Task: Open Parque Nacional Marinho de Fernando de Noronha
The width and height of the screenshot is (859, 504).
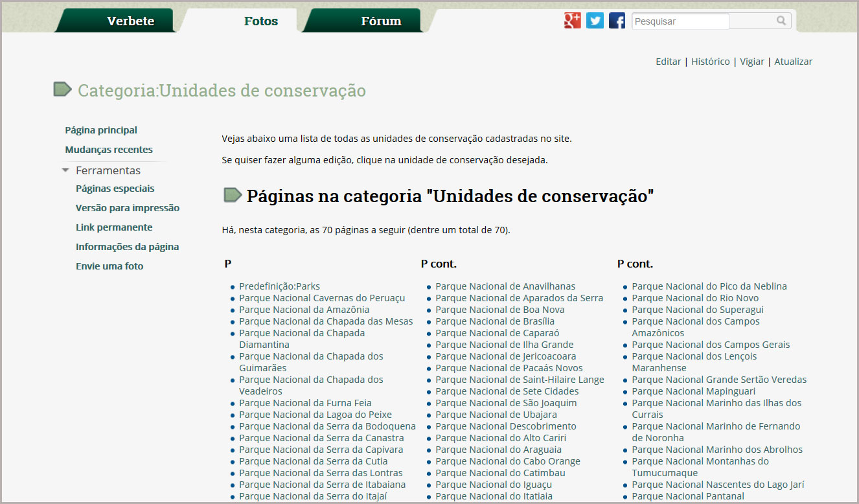Action: 716,432
